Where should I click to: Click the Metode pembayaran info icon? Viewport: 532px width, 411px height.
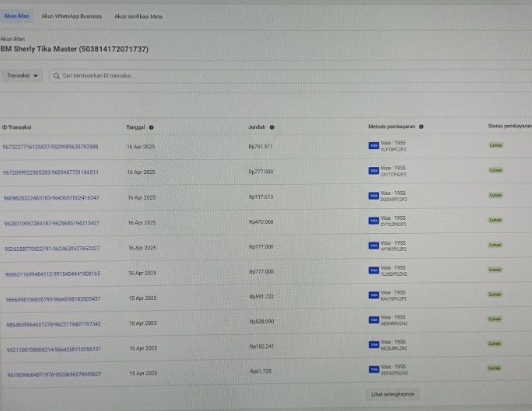[x=421, y=127]
